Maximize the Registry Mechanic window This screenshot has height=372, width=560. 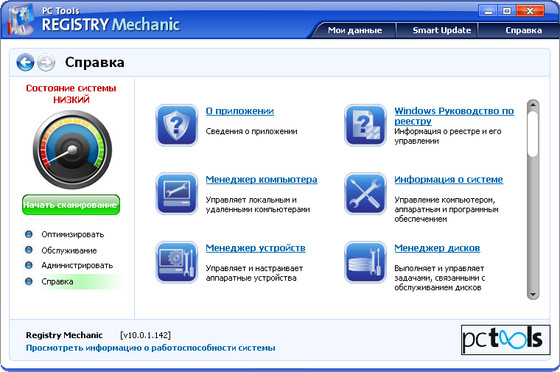point(506,11)
